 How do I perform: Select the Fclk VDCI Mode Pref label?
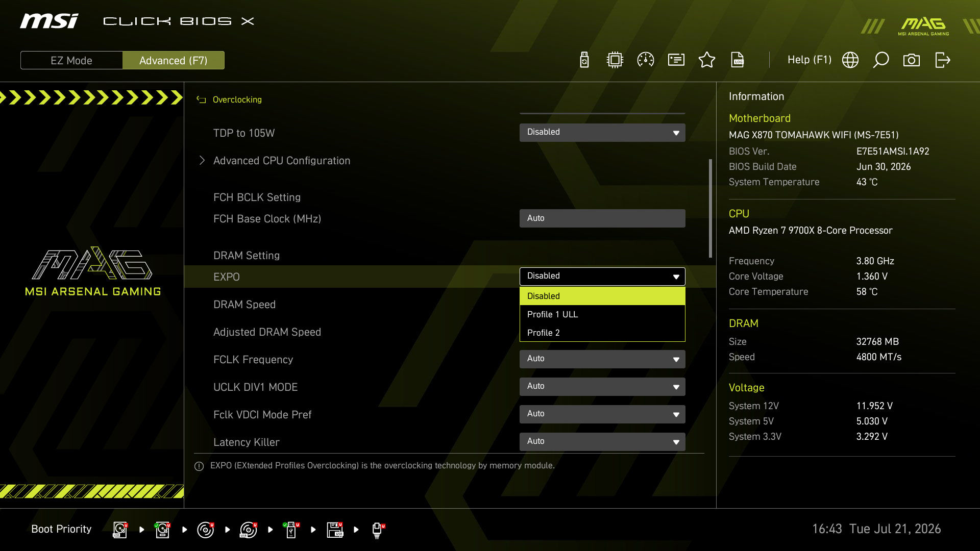point(262,415)
